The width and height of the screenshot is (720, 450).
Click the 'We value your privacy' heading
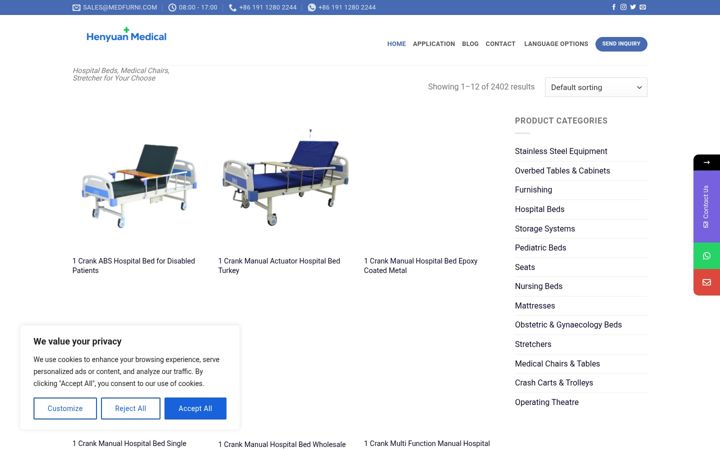click(x=77, y=341)
